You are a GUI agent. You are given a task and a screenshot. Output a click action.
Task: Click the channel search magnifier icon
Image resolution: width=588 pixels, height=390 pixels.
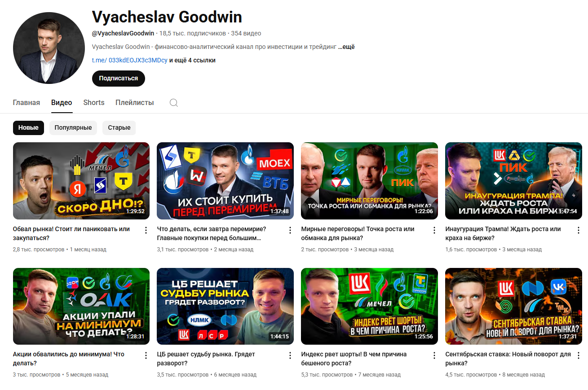[x=174, y=103]
